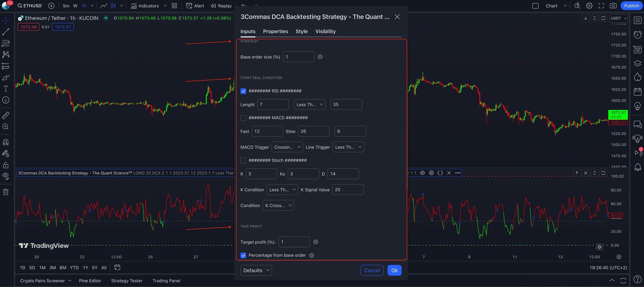This screenshot has width=644, height=287.
Task: Enable the Stoch condition checkbox
Action: pos(243,160)
